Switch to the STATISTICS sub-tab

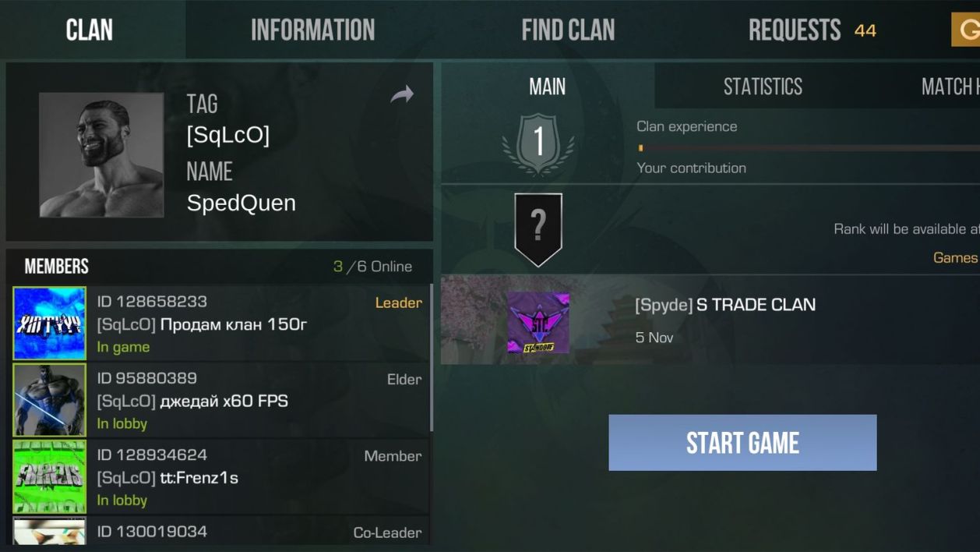[x=763, y=87]
